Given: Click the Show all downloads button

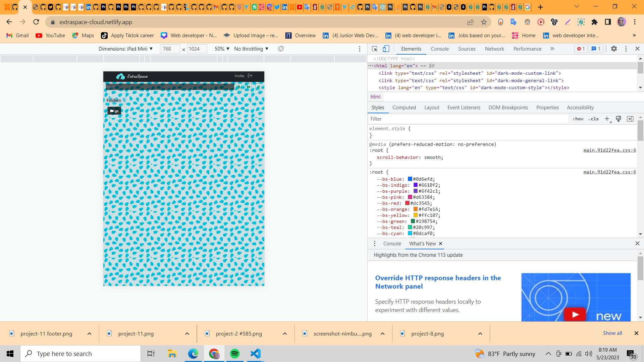Looking at the screenshot, I should 612,333.
